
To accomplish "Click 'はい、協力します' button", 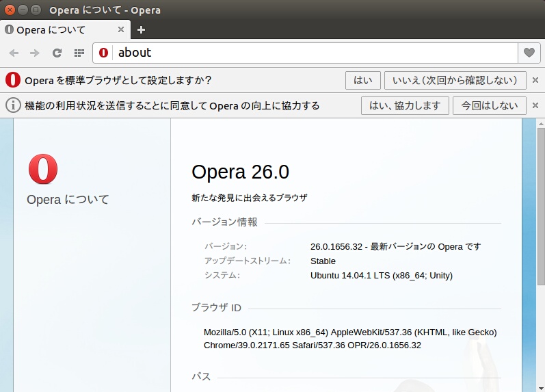I will click(405, 105).
